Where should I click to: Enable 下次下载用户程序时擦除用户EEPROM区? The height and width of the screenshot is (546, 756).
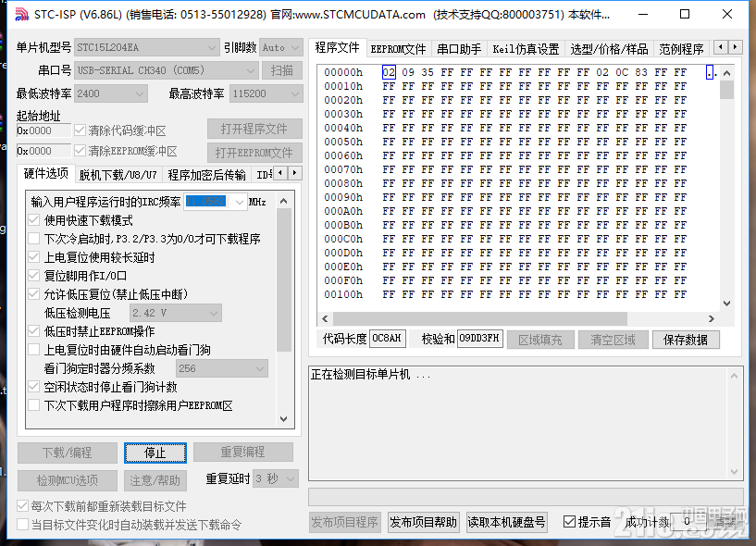33,405
